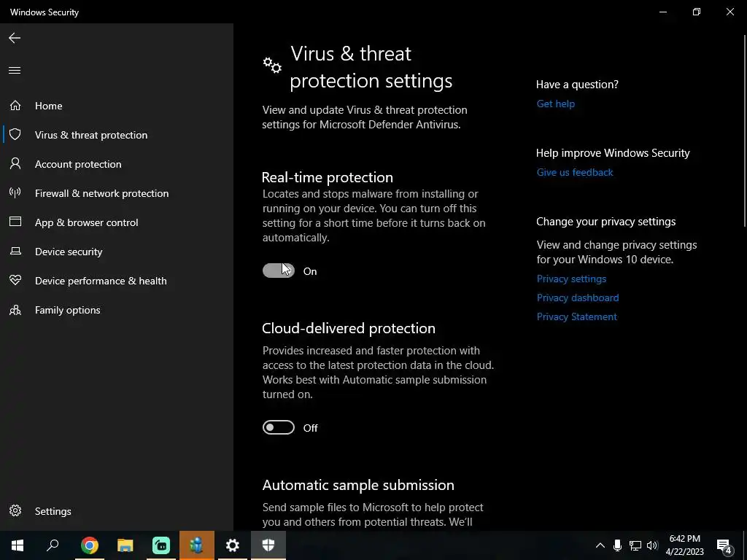
Task: Show hidden system tray icons
Action: pos(600,545)
